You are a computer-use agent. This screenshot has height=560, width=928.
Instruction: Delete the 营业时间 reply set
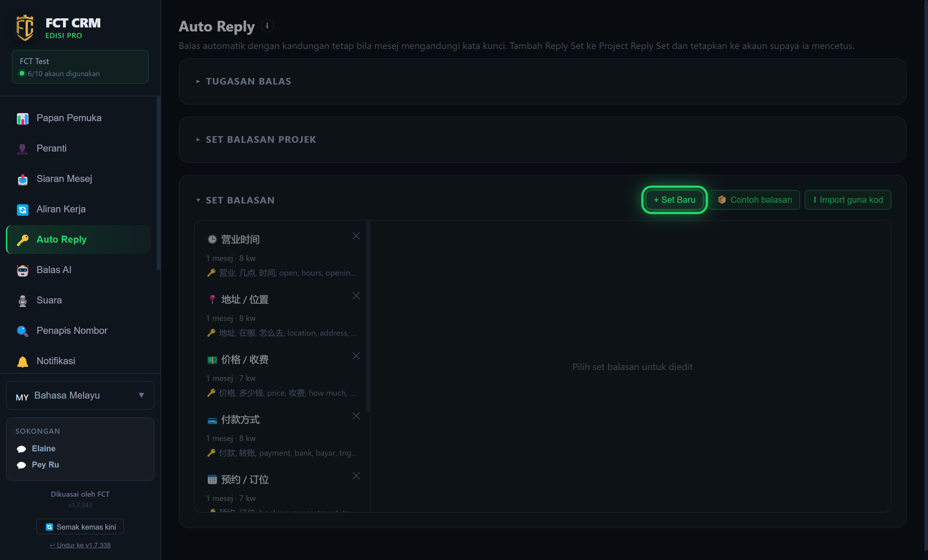click(x=356, y=236)
